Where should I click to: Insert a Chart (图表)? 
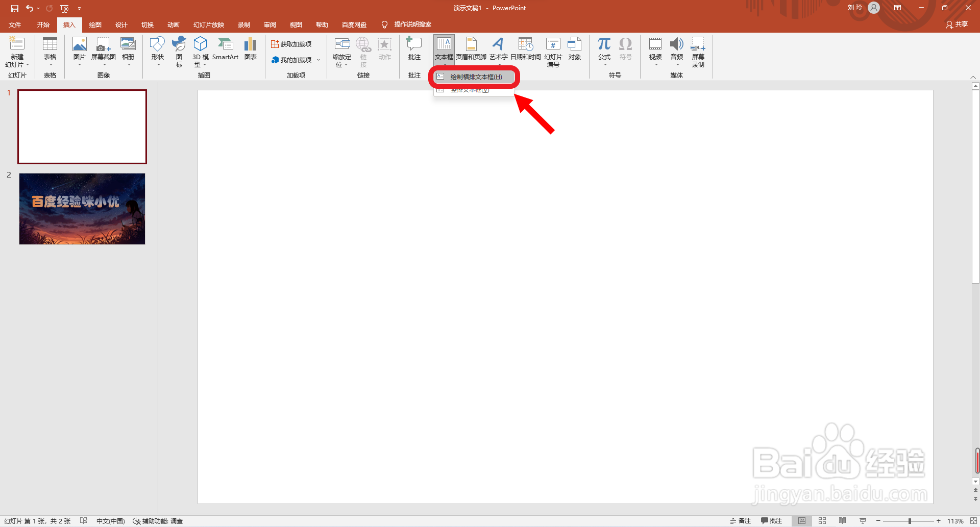(x=251, y=49)
